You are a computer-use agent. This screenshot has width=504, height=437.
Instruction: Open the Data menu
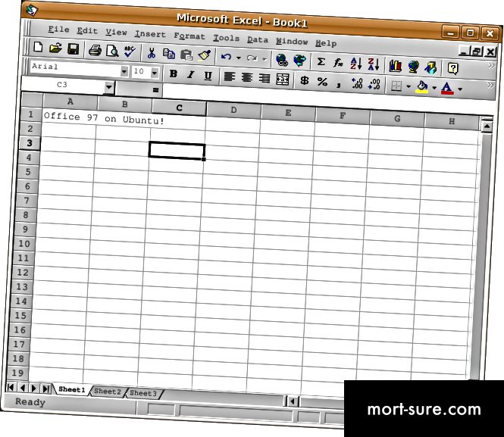click(x=258, y=39)
